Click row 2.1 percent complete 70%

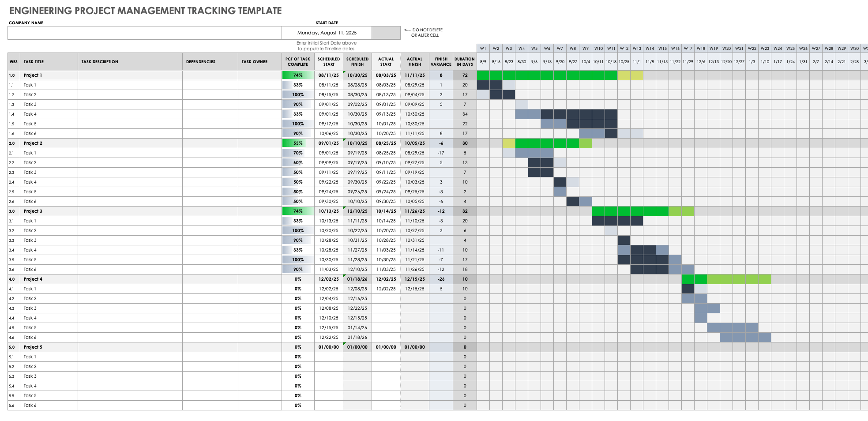(298, 153)
